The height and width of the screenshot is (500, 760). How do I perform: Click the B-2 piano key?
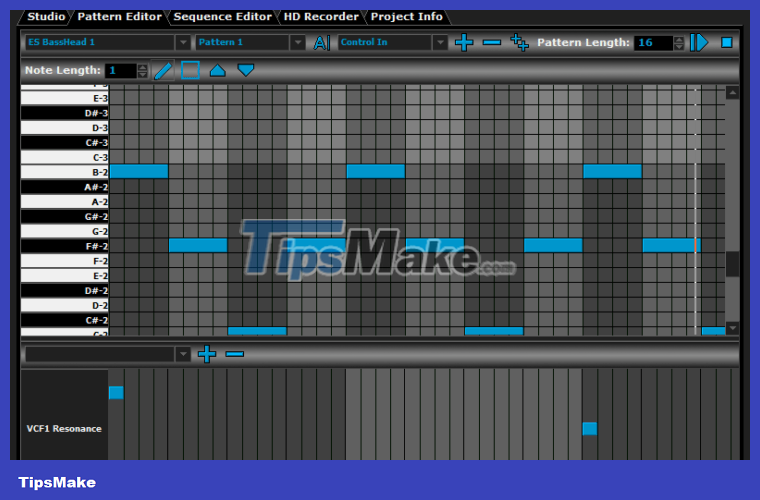[64, 172]
